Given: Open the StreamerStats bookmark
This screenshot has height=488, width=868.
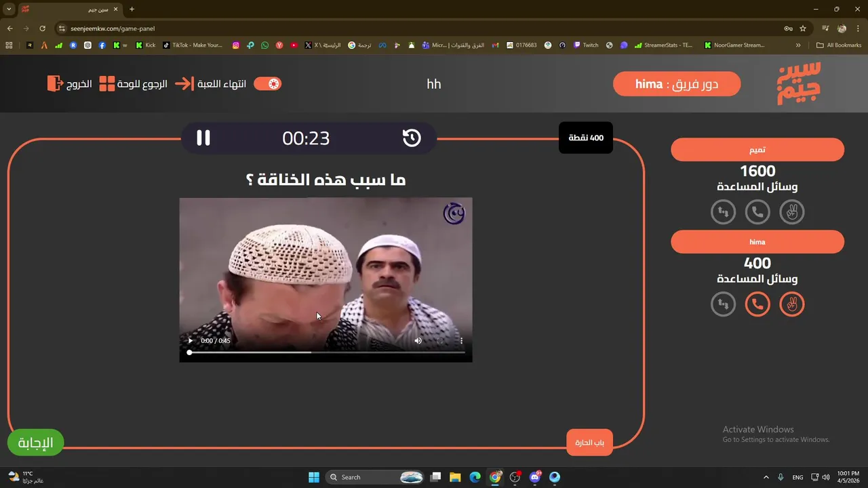Looking at the screenshot, I should click(664, 45).
